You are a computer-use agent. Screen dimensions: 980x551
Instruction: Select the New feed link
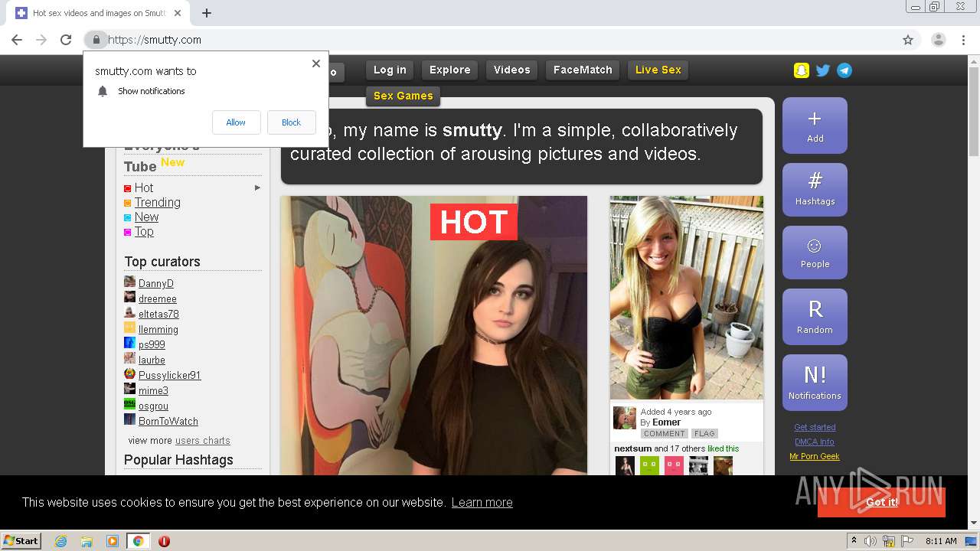[146, 217]
